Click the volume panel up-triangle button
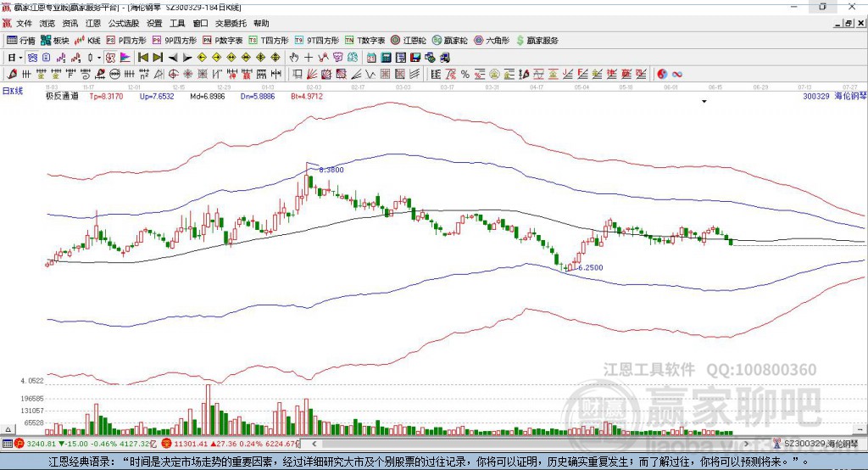This screenshot has width=868, height=470. 8,429
